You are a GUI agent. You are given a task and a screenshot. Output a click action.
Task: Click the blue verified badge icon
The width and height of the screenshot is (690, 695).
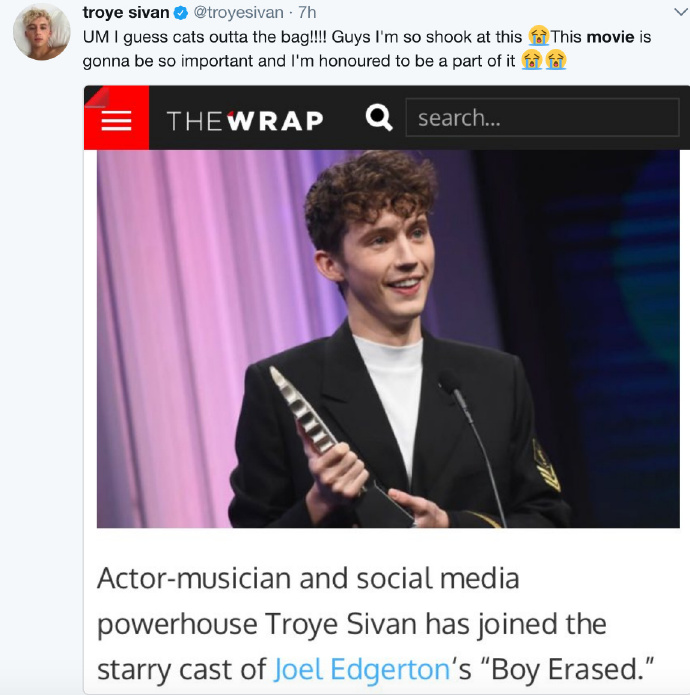pyautogui.click(x=181, y=13)
